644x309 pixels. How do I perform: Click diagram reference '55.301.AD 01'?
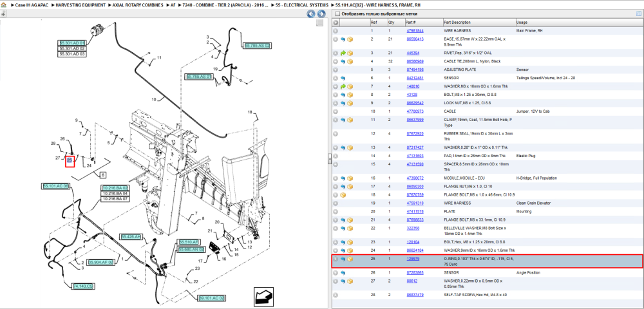pyautogui.click(x=72, y=42)
